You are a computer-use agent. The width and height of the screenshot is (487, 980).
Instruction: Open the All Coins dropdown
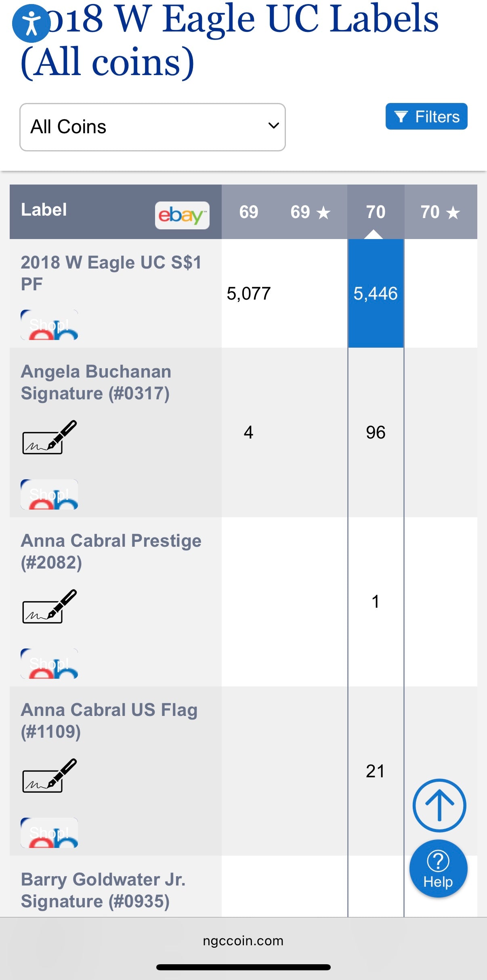tap(152, 127)
